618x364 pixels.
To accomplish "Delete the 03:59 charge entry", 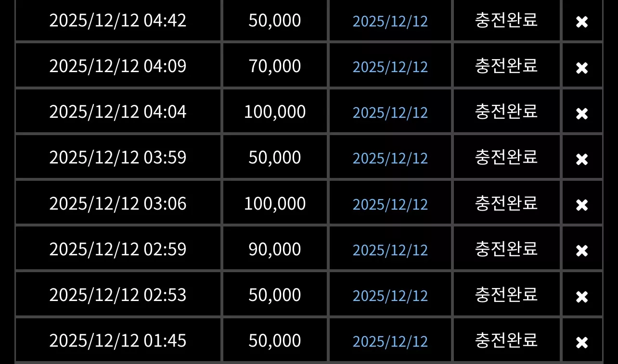I will (x=582, y=159).
